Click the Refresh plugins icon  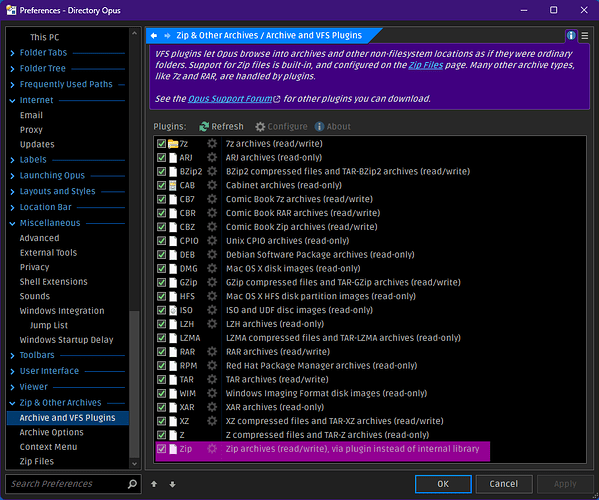point(204,126)
